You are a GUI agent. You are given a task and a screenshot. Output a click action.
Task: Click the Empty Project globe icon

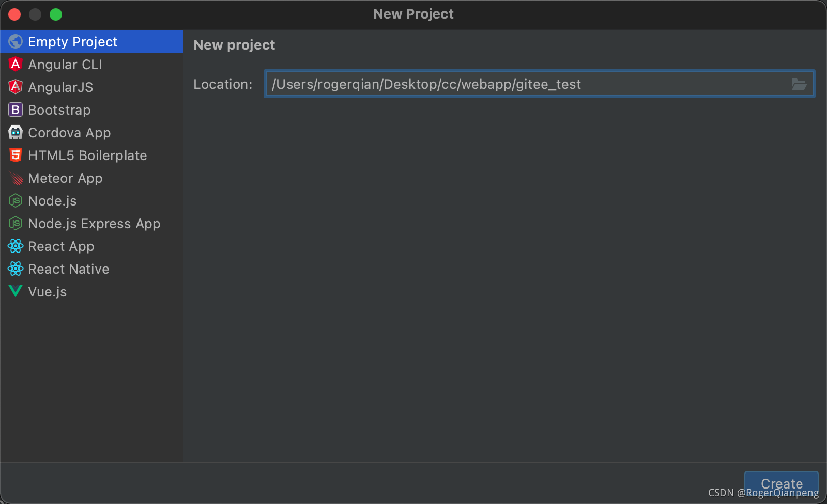click(16, 41)
